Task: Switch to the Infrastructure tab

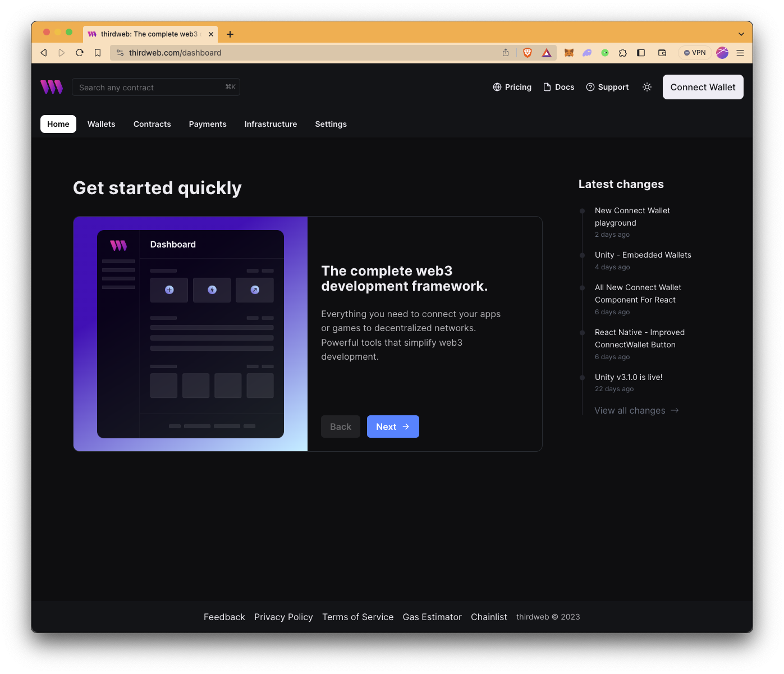Action: click(270, 124)
